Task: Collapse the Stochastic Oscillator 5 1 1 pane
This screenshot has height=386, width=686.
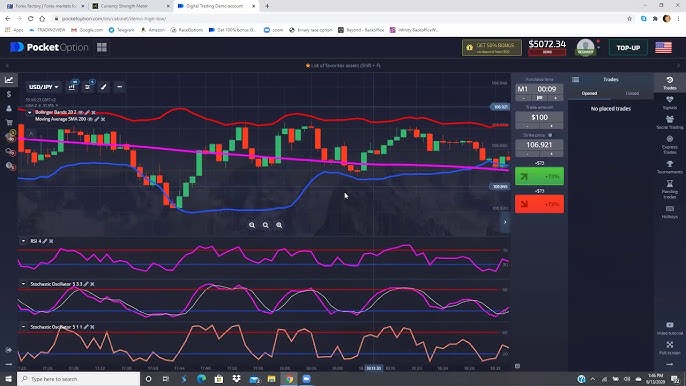Action: 24,327
